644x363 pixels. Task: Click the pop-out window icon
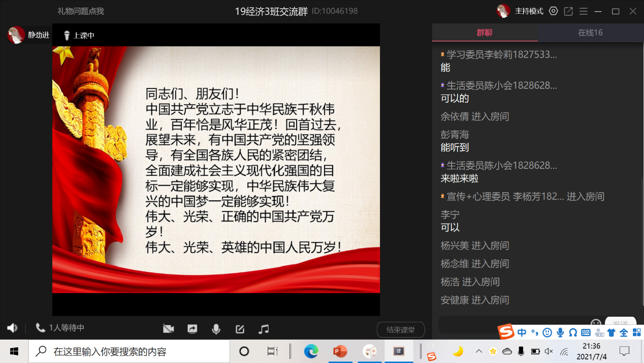(568, 11)
